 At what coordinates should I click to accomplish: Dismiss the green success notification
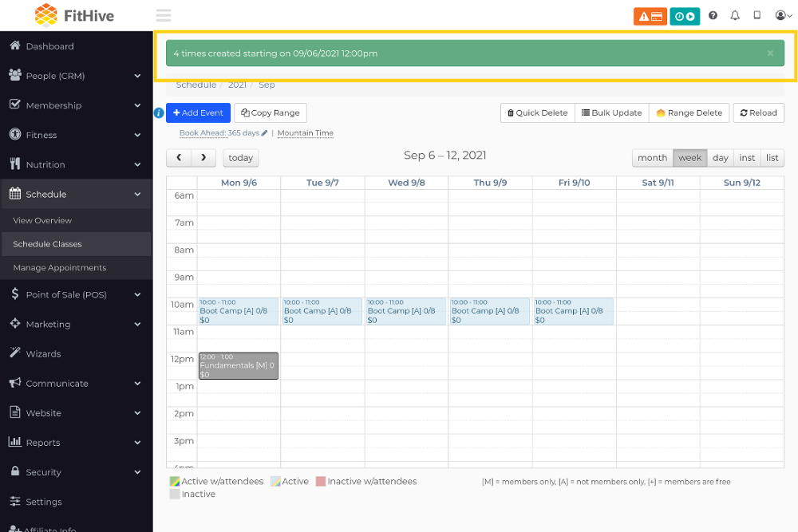[x=771, y=53]
